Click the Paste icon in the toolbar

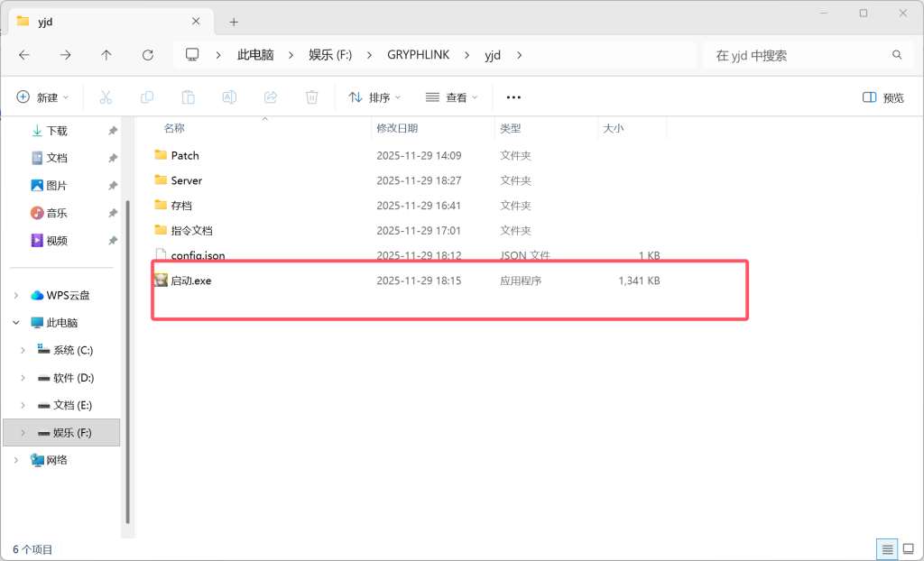point(188,97)
